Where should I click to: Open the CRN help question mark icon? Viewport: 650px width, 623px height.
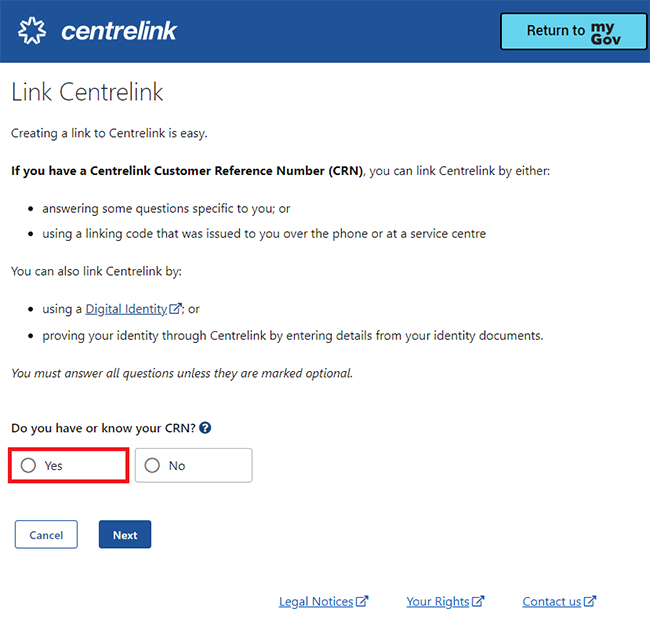[x=205, y=428]
